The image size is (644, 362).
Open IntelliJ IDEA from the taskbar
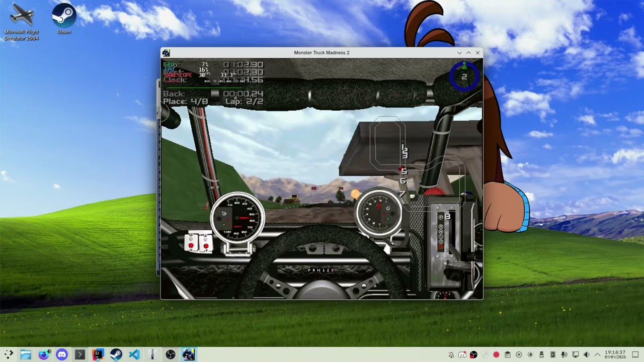(x=98, y=354)
